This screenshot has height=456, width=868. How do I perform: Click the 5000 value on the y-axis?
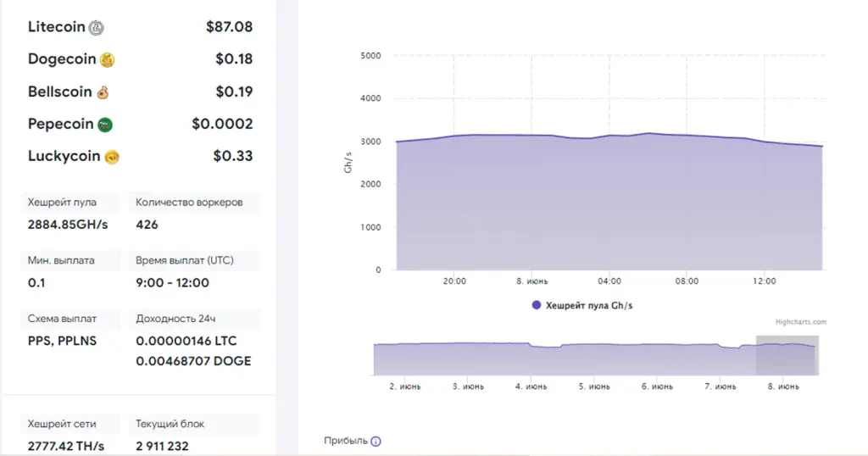370,55
